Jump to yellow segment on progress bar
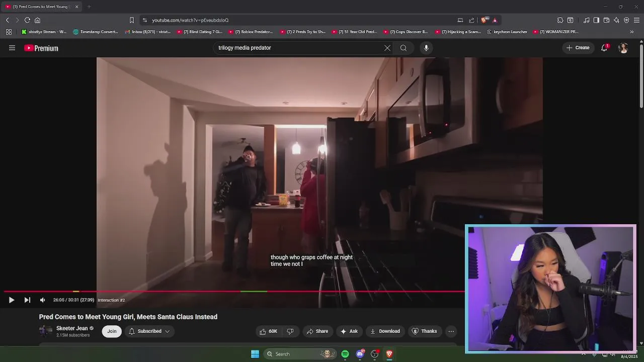 pos(76,291)
